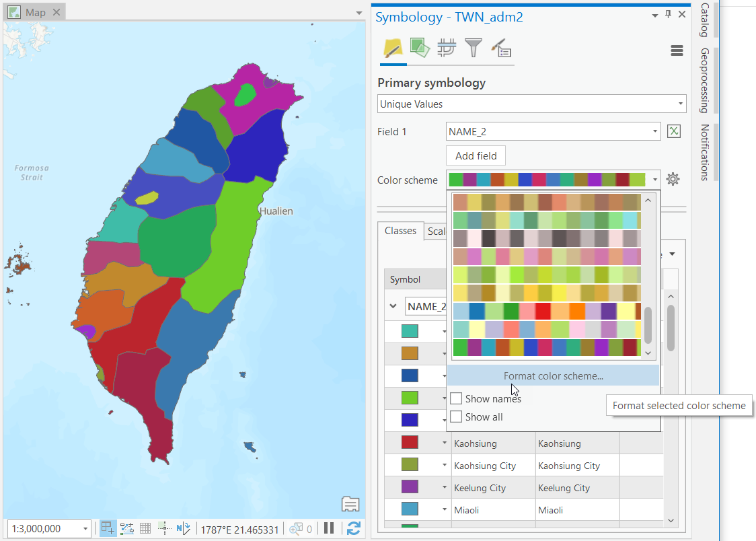Image resolution: width=756 pixels, height=541 pixels.
Task: Click the display filters funnel icon
Action: click(x=474, y=49)
